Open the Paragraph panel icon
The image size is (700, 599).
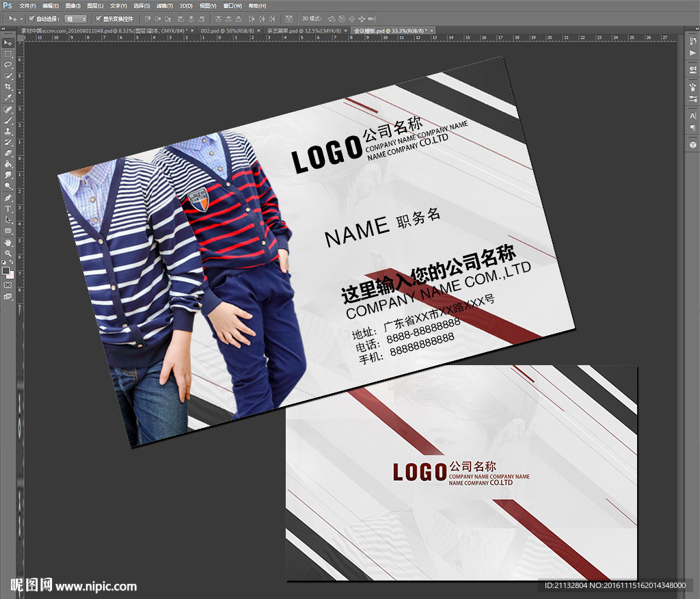692,127
